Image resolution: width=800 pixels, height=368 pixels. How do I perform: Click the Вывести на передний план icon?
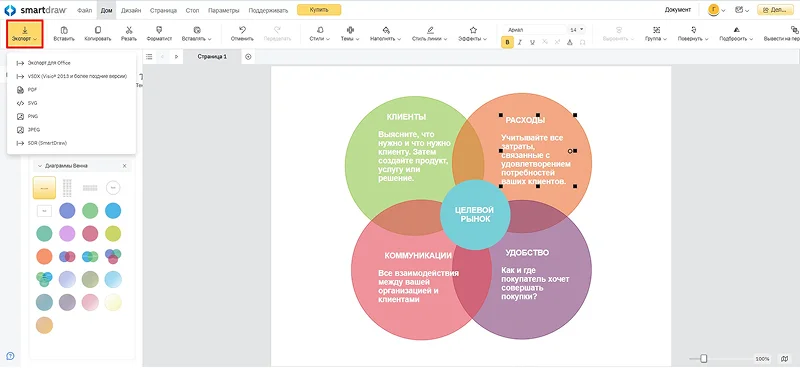pos(796,30)
